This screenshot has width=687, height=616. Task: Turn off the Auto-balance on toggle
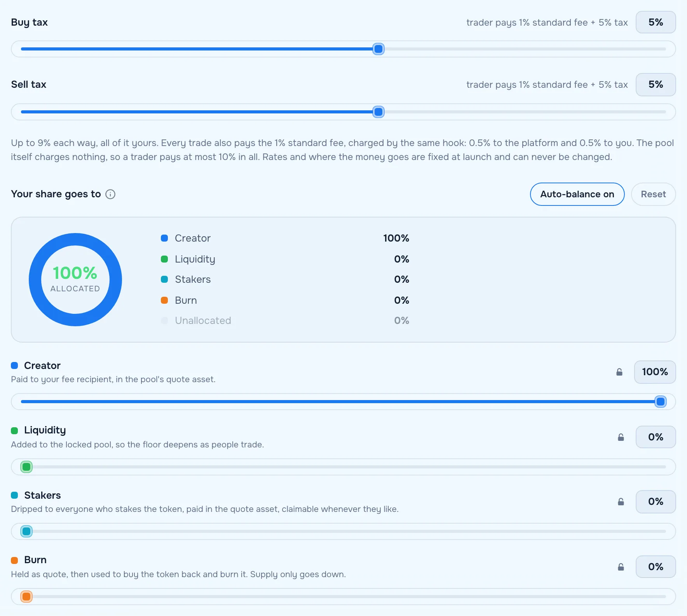(x=577, y=194)
